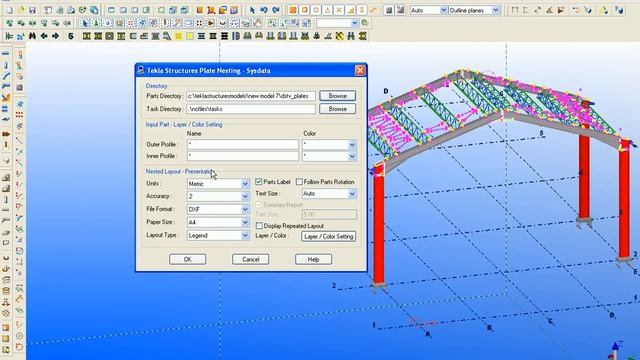Click the binoculars find icon
The height and width of the screenshot is (360, 640).
pyautogui.click(x=32, y=36)
